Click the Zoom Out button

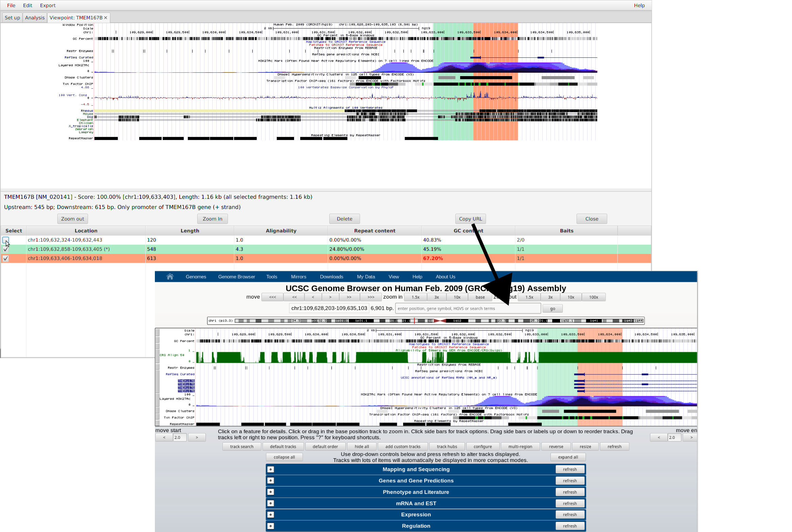coord(72,218)
